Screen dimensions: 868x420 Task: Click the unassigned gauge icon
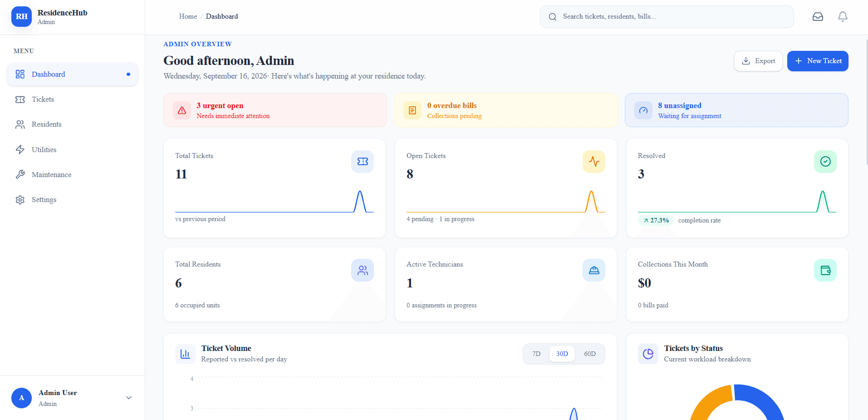pyautogui.click(x=643, y=110)
